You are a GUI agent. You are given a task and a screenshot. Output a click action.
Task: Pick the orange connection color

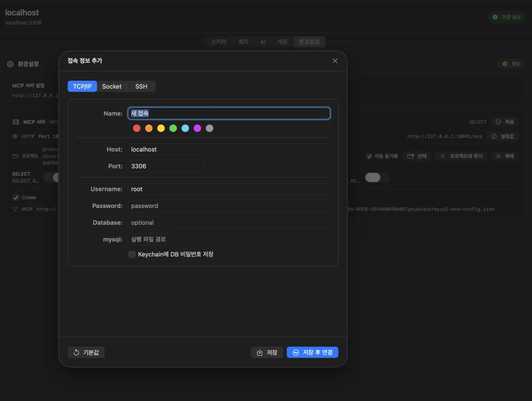(149, 128)
